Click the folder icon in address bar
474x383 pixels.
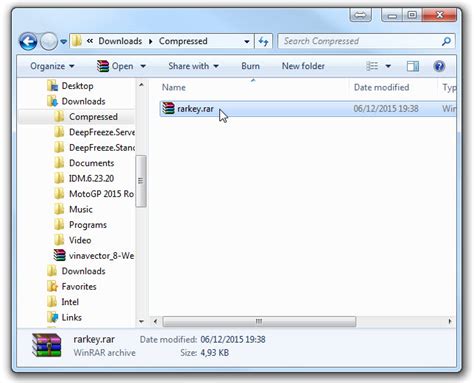77,41
